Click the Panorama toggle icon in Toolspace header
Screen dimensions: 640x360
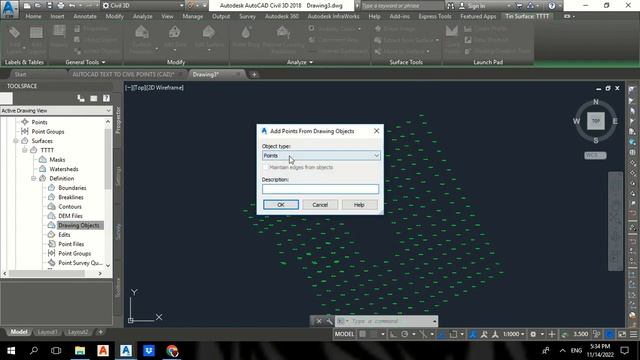pyautogui.click(x=93, y=98)
